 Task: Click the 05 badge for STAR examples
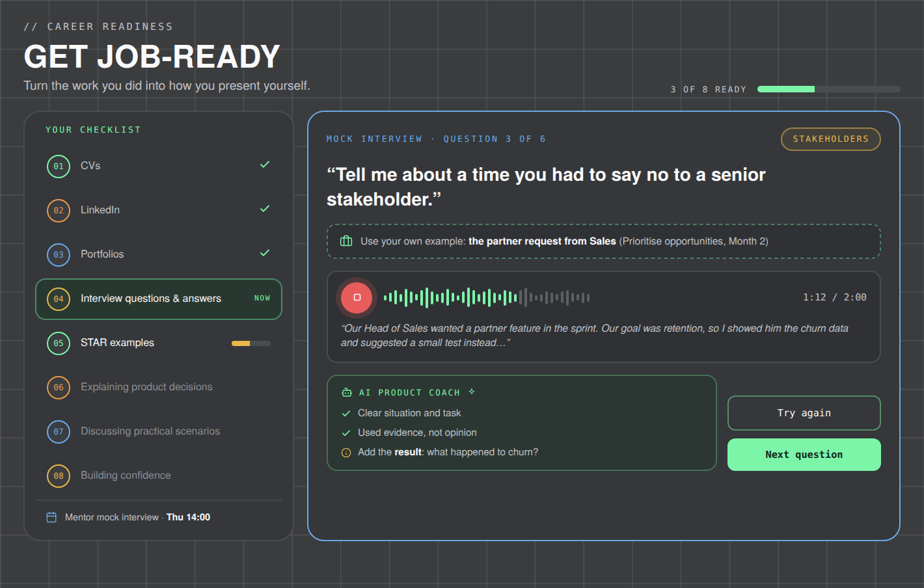coord(59,343)
